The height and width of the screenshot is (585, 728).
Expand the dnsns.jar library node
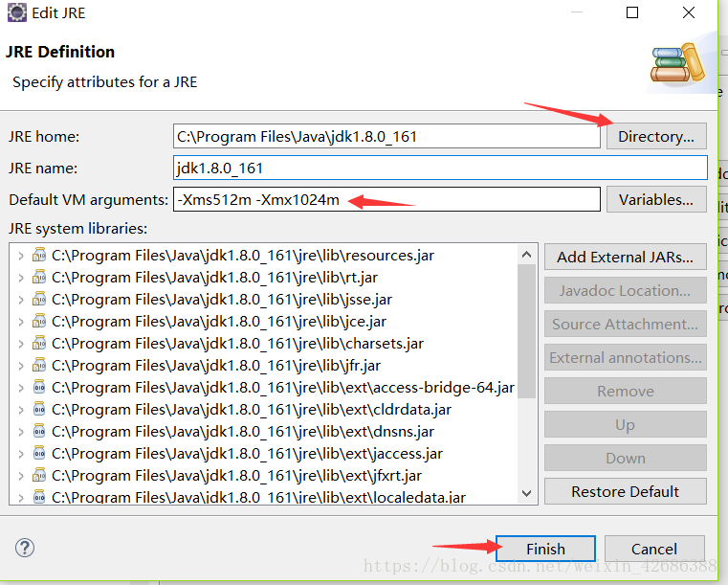point(20,432)
